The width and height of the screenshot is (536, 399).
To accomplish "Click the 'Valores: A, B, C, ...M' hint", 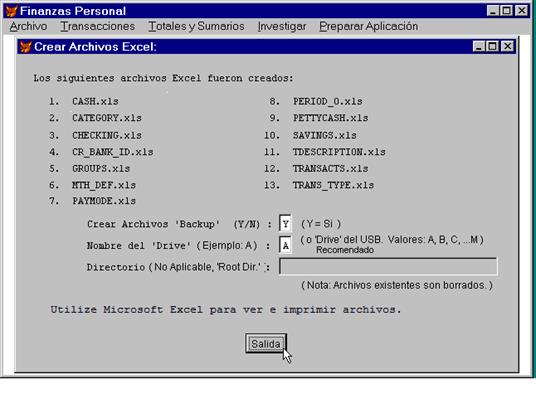I will click(x=436, y=240).
